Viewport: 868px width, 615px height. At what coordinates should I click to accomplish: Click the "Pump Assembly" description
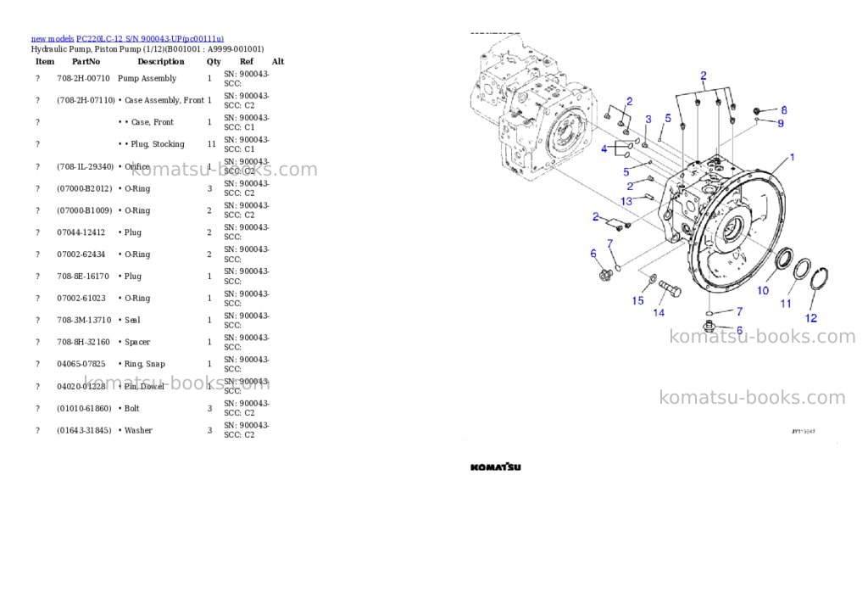[147, 79]
